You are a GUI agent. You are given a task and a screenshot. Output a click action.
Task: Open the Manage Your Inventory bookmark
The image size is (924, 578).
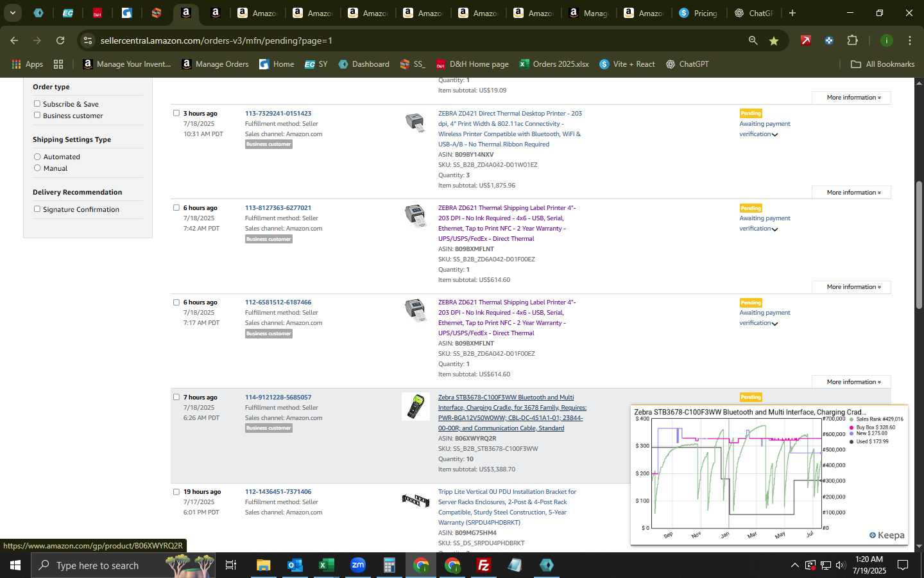(127, 64)
